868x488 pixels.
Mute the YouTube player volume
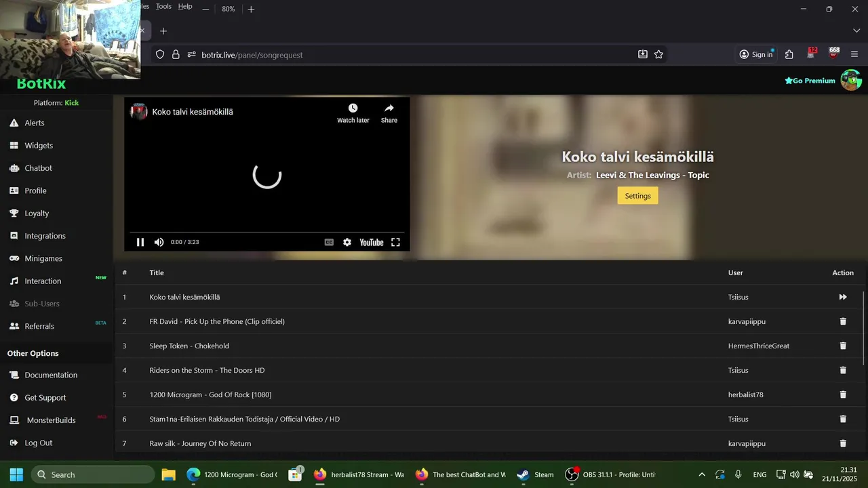tap(159, 242)
